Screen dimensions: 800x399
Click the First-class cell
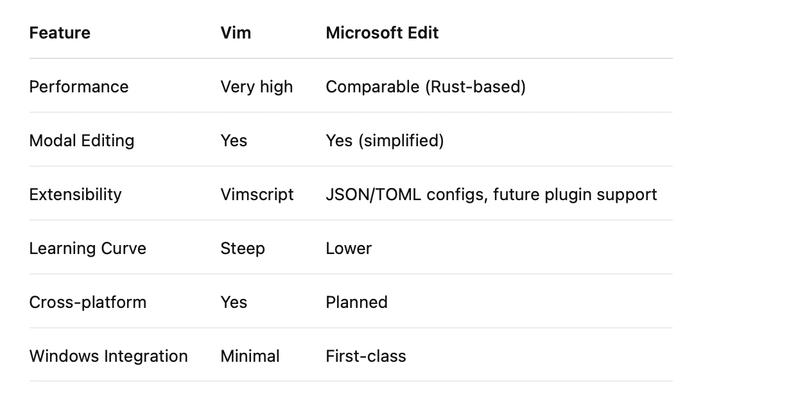366,356
